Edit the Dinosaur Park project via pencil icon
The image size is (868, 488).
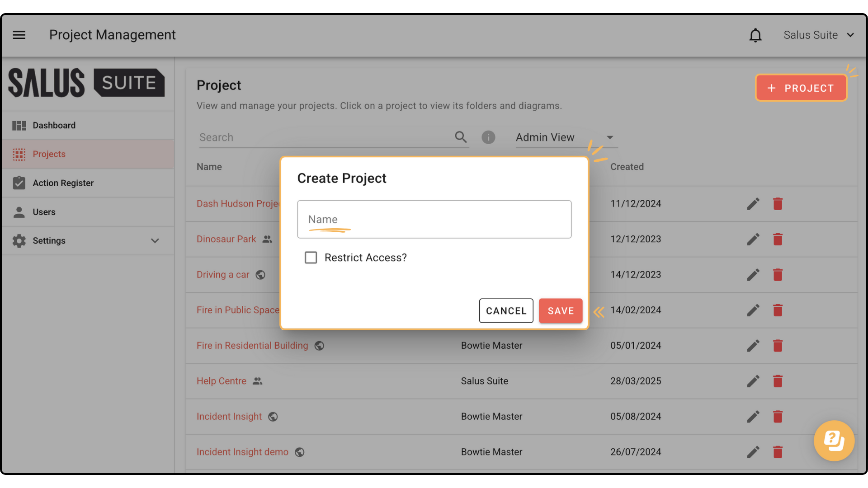click(x=753, y=239)
